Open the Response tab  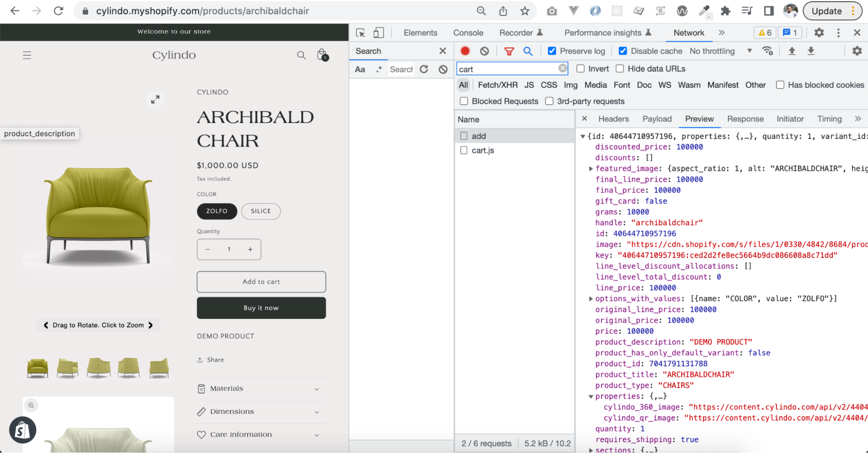pyautogui.click(x=745, y=119)
